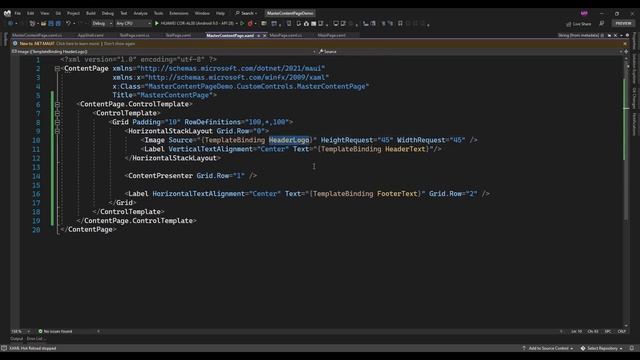Click the FooterText binding on line 16
640x360 pixels.
click(397, 193)
